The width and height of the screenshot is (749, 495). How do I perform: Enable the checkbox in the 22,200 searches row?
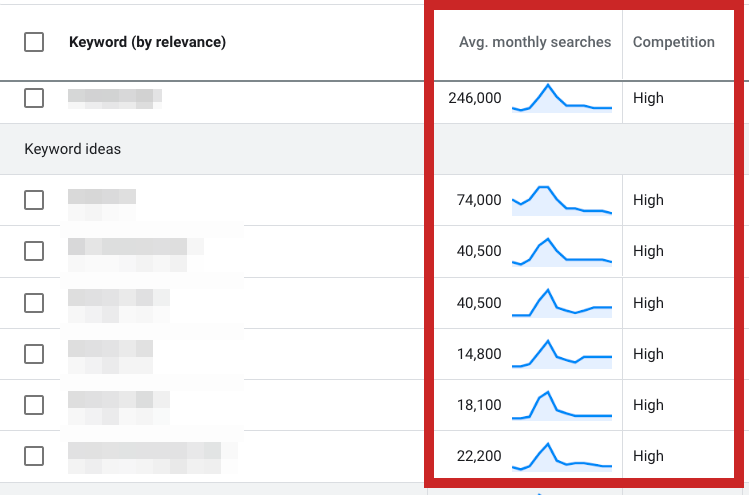pyautogui.click(x=34, y=456)
